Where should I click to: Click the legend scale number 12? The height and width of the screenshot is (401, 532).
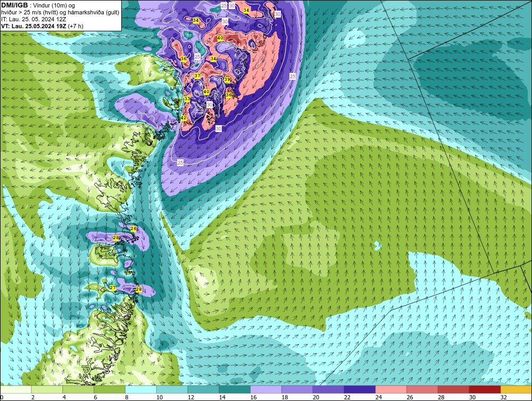[x=190, y=397]
